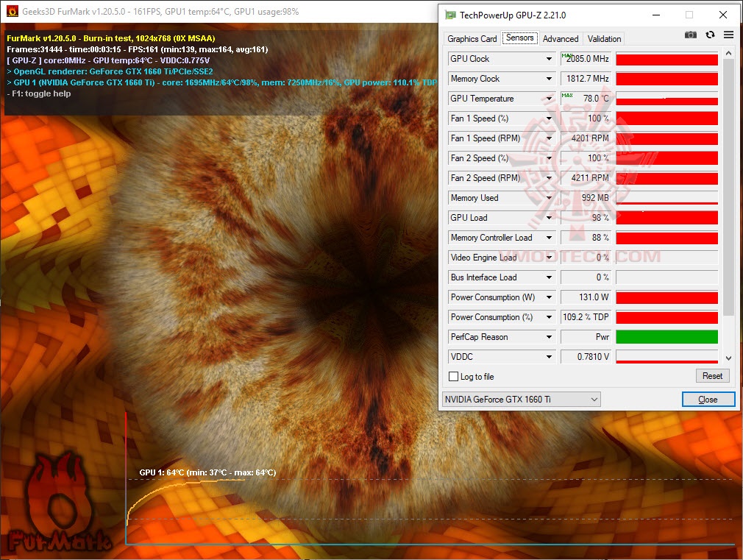Open the Fan 1 Speed (RPM) dropdown

(549, 138)
